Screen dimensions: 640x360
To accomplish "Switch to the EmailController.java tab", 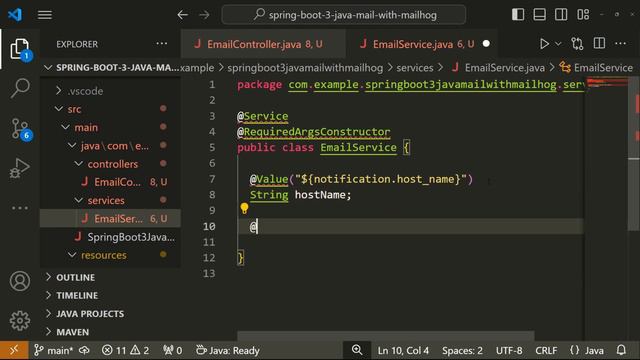I will pyautogui.click(x=264, y=44).
